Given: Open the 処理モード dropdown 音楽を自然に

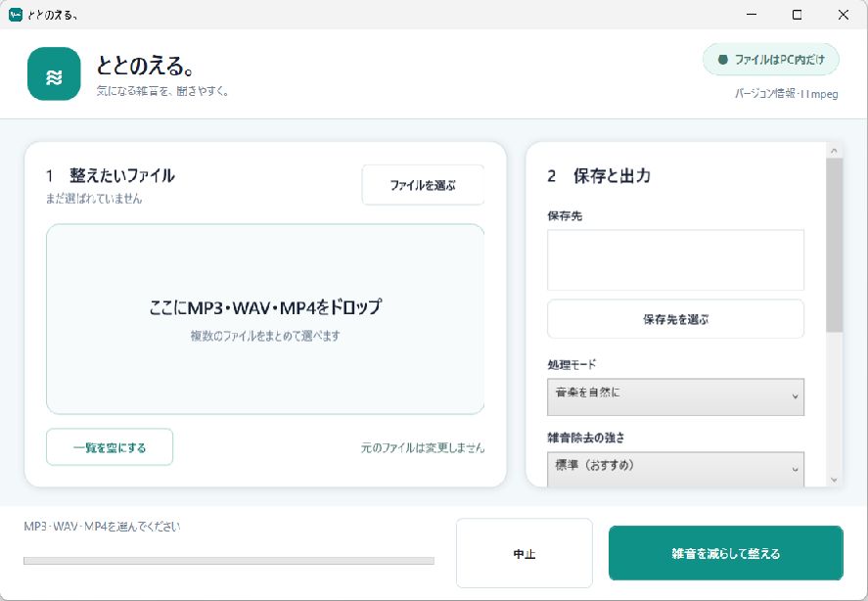Looking at the screenshot, I should coord(675,396).
